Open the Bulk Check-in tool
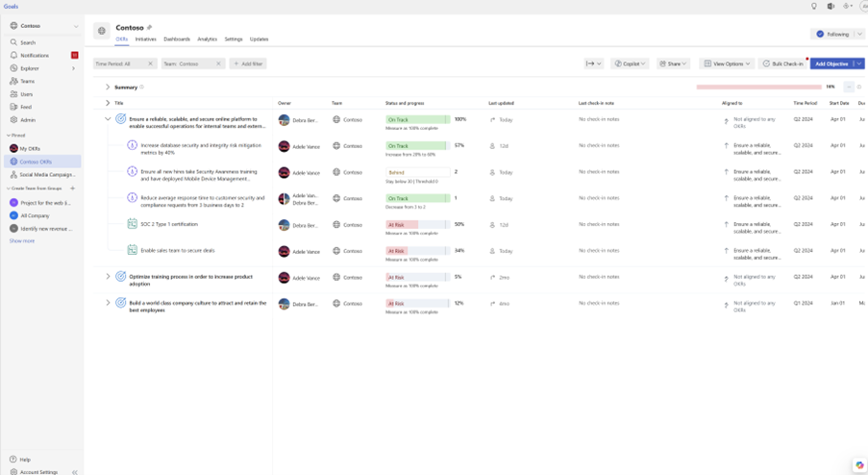The image size is (868, 475). (783, 63)
